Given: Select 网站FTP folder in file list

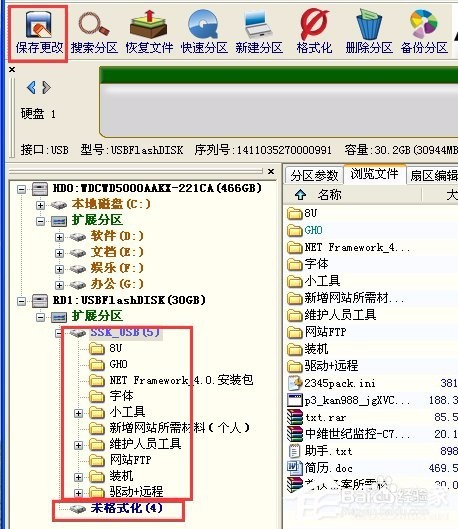Looking at the screenshot, I should click(325, 332).
